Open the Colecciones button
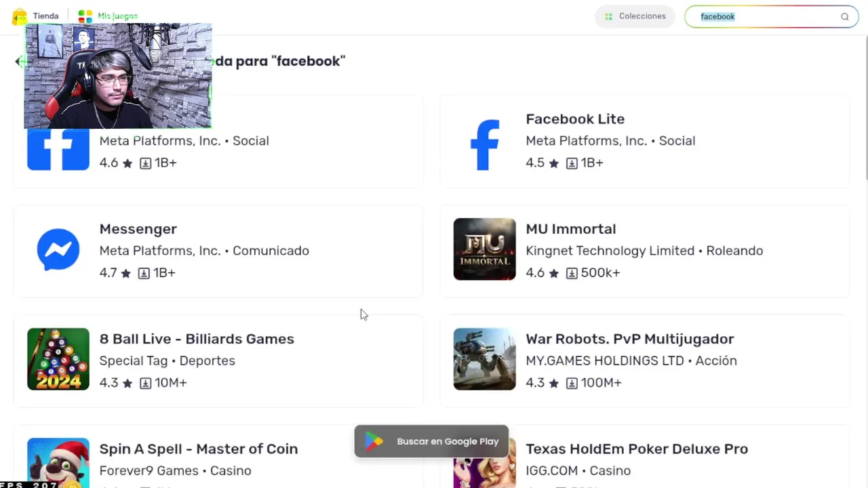 click(635, 16)
